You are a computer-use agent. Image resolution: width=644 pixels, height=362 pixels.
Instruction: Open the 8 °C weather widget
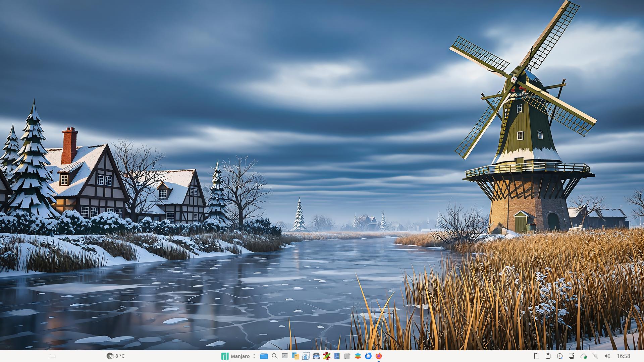115,356
